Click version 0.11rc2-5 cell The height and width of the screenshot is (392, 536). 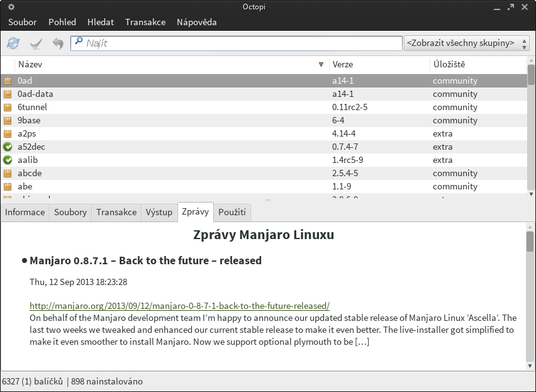pyautogui.click(x=350, y=108)
